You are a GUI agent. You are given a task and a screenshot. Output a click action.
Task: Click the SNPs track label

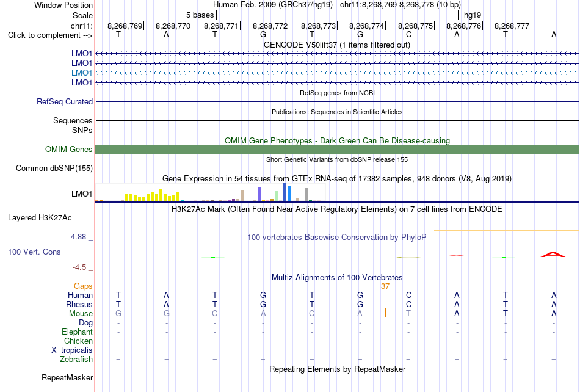coord(82,130)
